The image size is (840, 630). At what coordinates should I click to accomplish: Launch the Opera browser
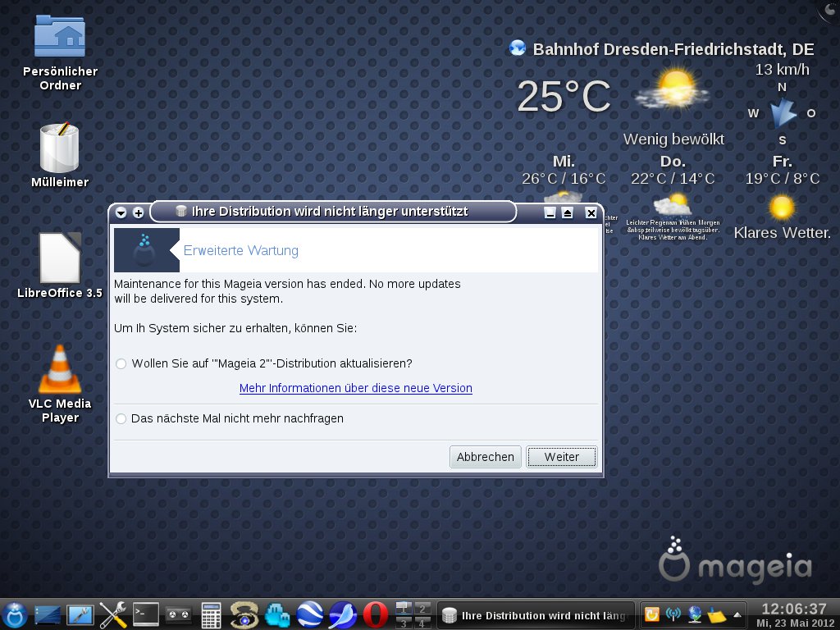tap(376, 614)
